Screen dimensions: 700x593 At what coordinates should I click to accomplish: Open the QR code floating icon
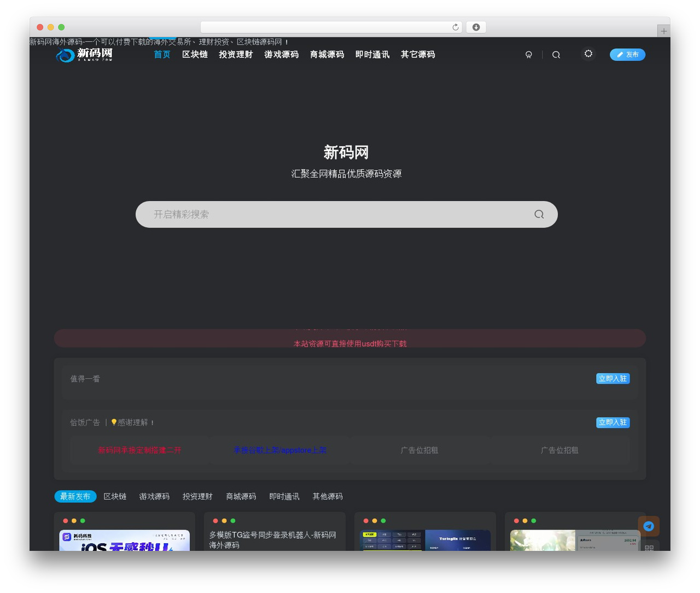[x=649, y=547]
